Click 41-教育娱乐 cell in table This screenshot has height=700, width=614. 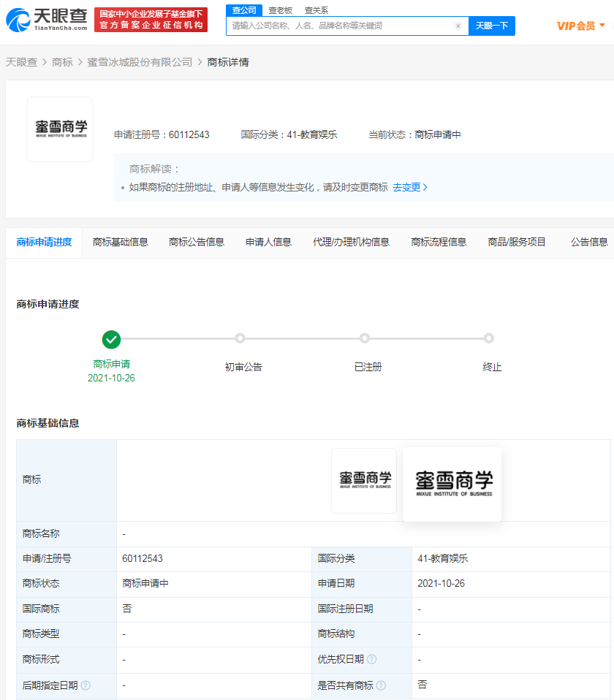pyautogui.click(x=442, y=558)
